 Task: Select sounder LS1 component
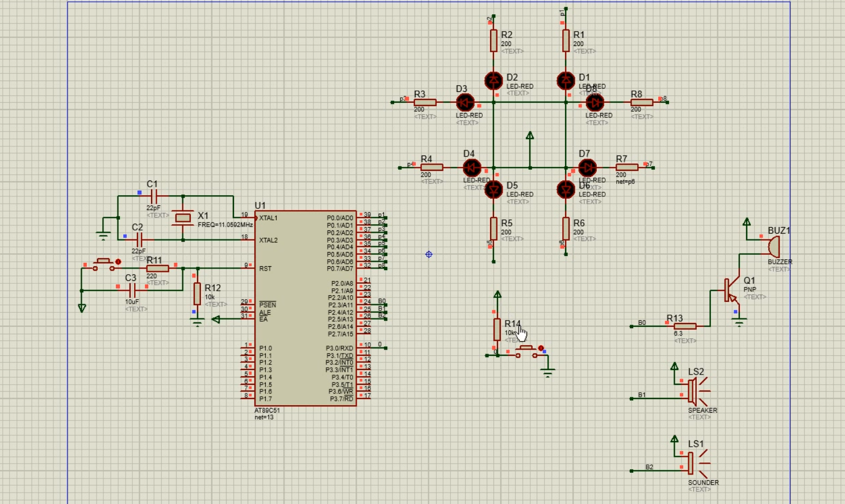tap(698, 464)
